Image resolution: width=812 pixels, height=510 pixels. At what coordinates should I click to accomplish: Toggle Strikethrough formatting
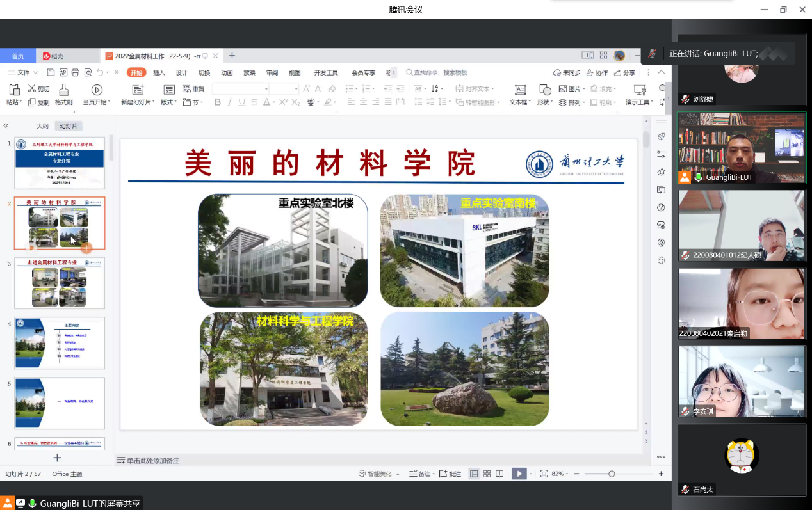click(254, 102)
